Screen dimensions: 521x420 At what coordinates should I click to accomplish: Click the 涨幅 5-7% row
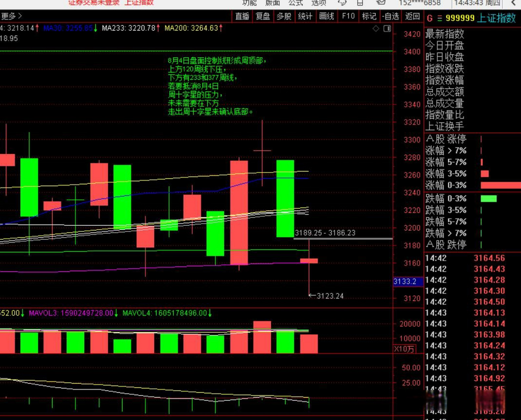point(472,162)
